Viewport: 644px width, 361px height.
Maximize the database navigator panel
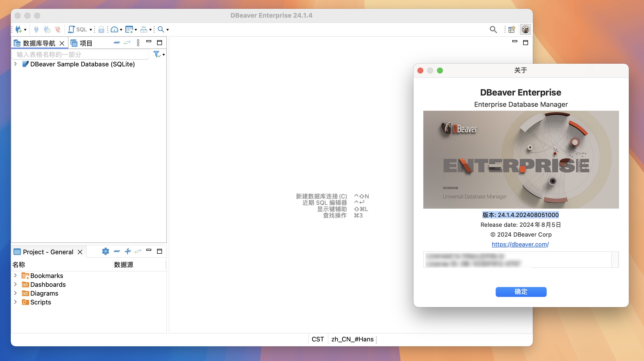pyautogui.click(x=160, y=43)
